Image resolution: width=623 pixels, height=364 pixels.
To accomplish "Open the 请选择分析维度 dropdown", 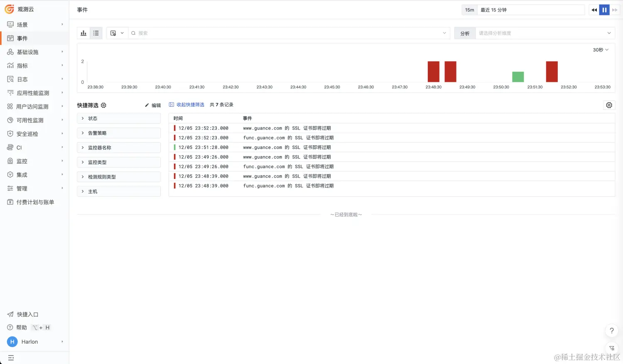I will click(x=545, y=33).
